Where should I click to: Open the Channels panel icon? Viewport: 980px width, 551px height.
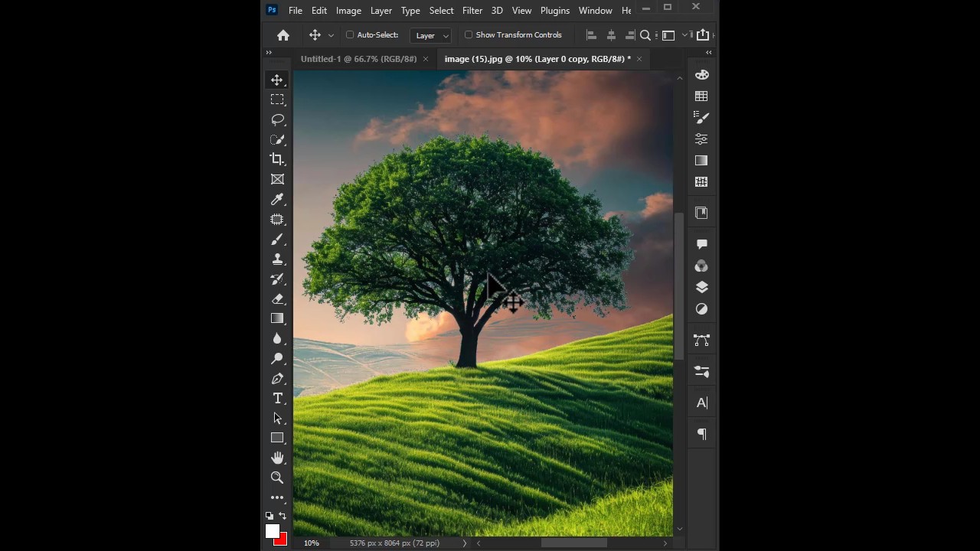(701, 266)
